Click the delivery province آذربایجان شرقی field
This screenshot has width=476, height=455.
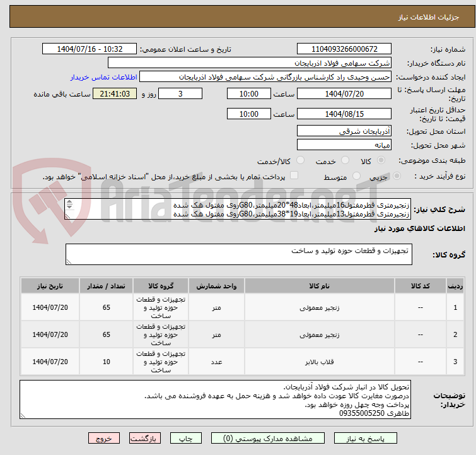pos(344,131)
